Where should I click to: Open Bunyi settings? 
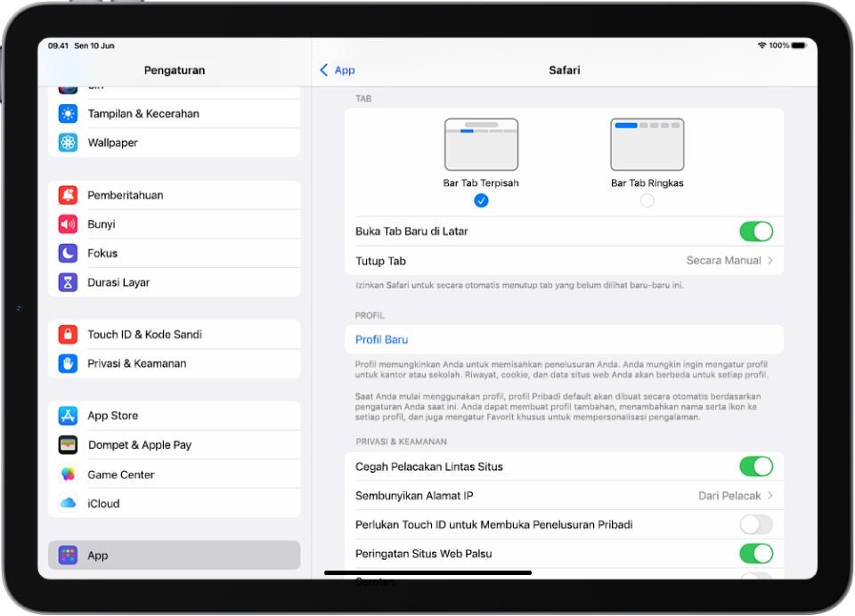[x=175, y=224]
